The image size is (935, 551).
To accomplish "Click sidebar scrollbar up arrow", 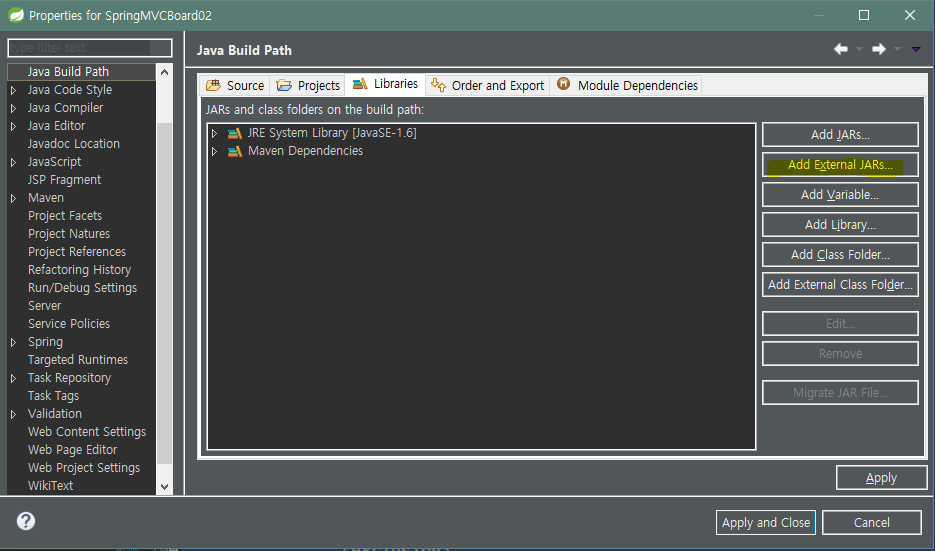I will click(x=165, y=72).
